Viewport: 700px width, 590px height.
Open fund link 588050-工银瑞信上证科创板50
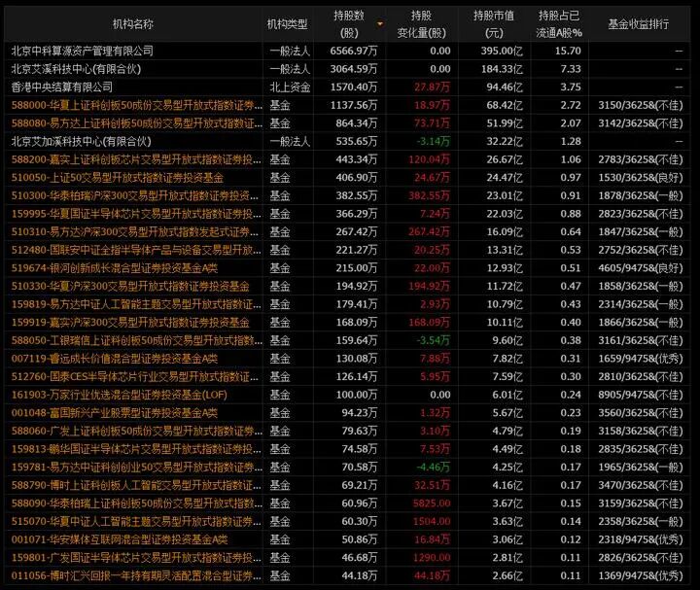click(x=137, y=340)
